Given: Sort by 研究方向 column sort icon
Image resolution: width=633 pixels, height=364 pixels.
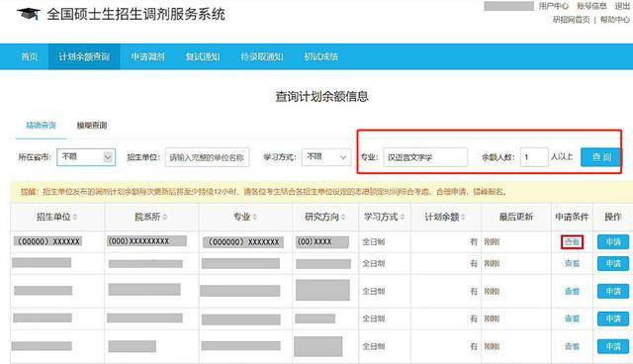Looking at the screenshot, I should (x=343, y=217).
